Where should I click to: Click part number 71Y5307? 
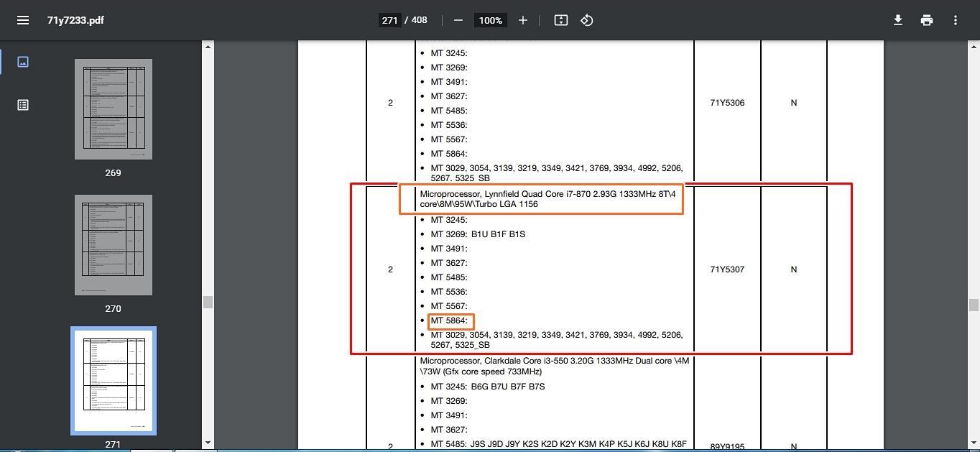(727, 269)
